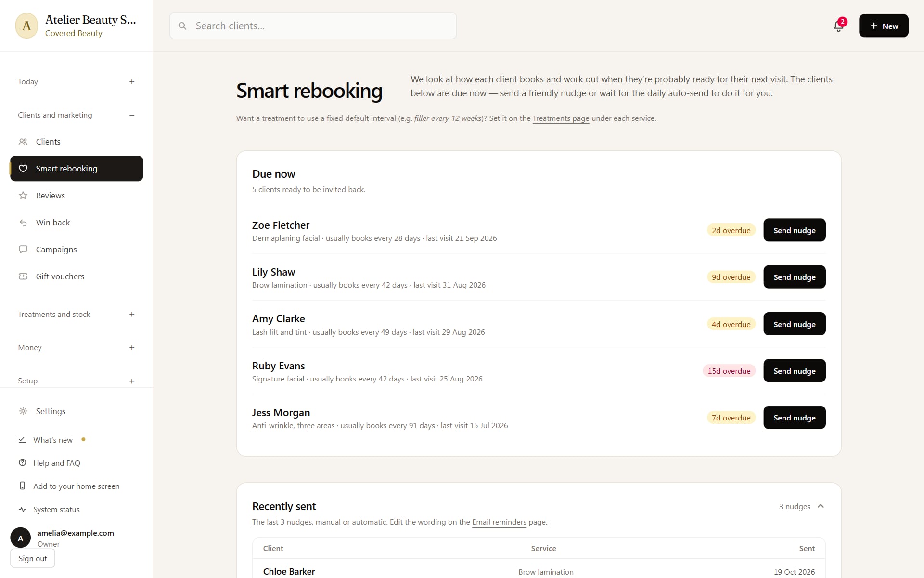Open the Clients page
Image resolution: width=924 pixels, height=578 pixels.
coord(77,142)
